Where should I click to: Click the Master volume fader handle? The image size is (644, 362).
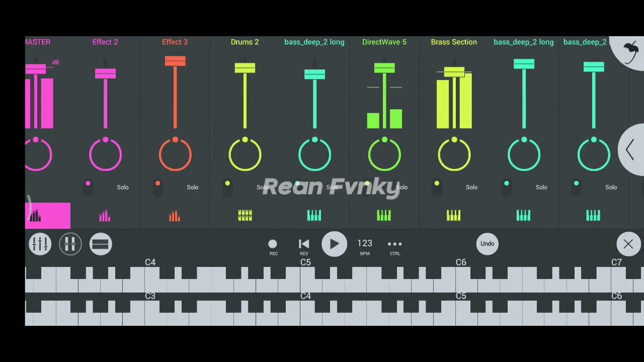click(x=36, y=69)
